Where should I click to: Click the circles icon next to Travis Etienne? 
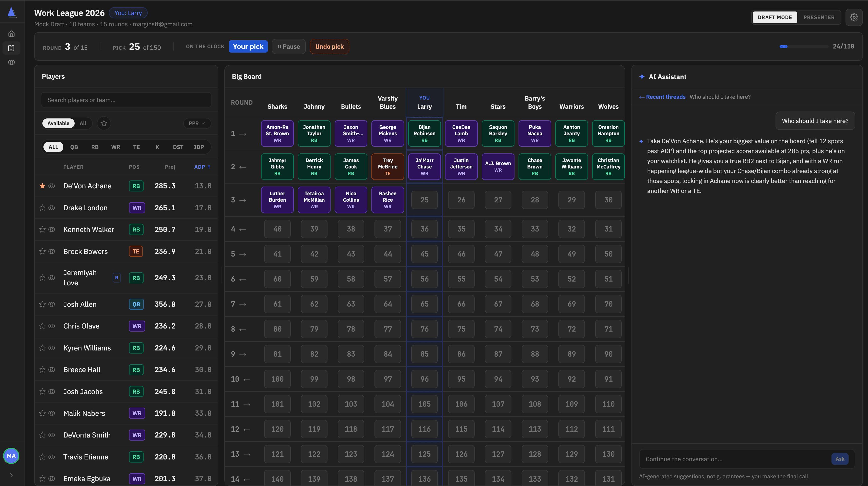click(52, 457)
